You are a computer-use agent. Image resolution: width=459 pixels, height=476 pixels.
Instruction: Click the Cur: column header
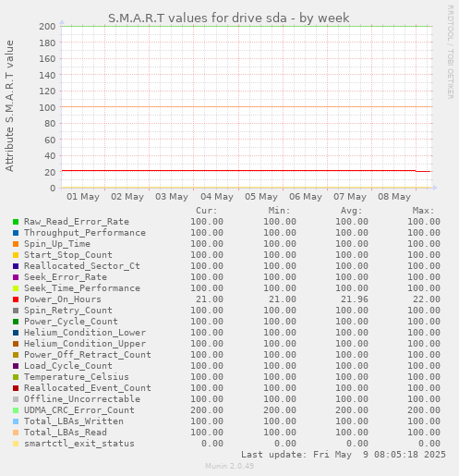207,211
